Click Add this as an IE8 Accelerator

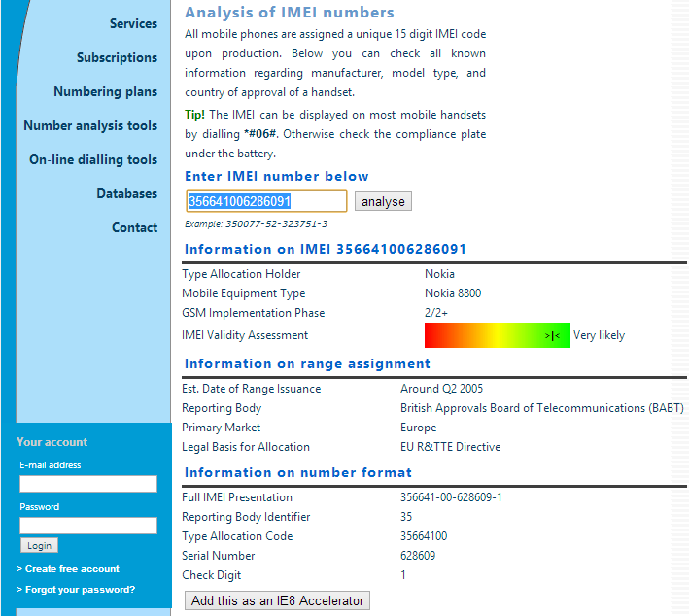(277, 600)
